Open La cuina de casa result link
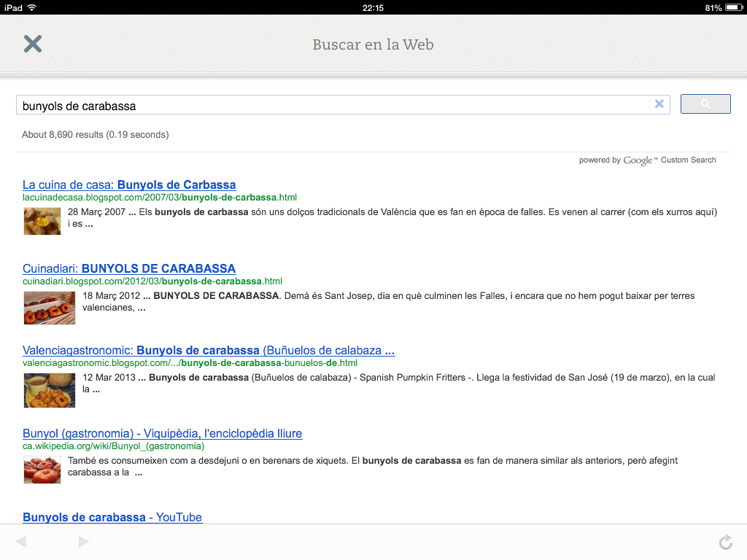This screenshot has width=747, height=560. (129, 184)
